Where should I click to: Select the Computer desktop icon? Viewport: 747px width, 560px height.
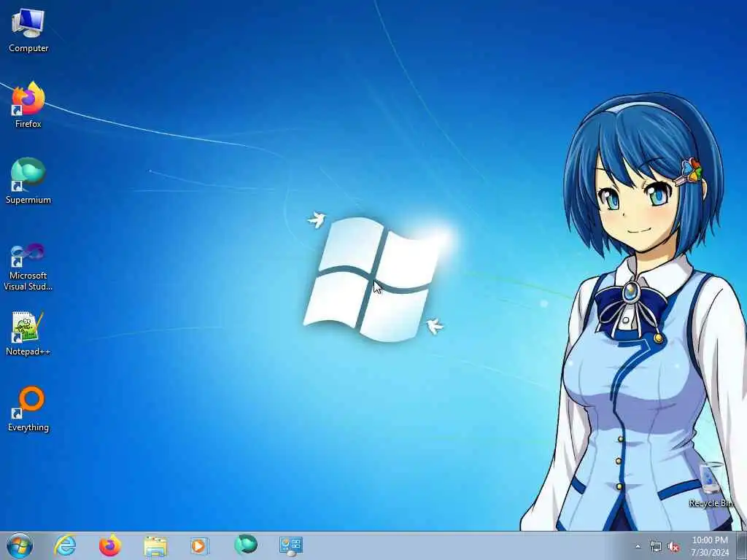pos(28,30)
